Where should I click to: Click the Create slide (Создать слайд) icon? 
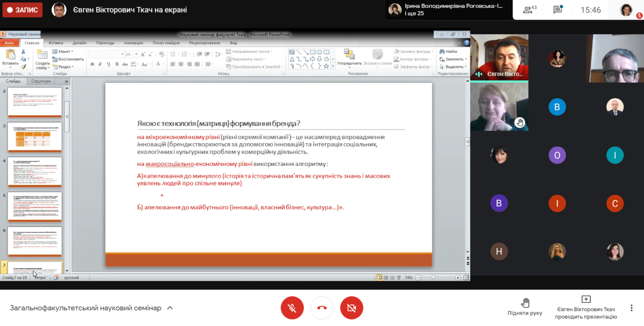pos(42,54)
